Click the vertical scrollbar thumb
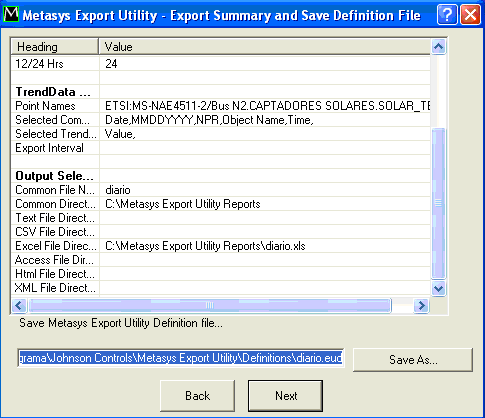Viewport: 485px width, 418px height. [438, 203]
